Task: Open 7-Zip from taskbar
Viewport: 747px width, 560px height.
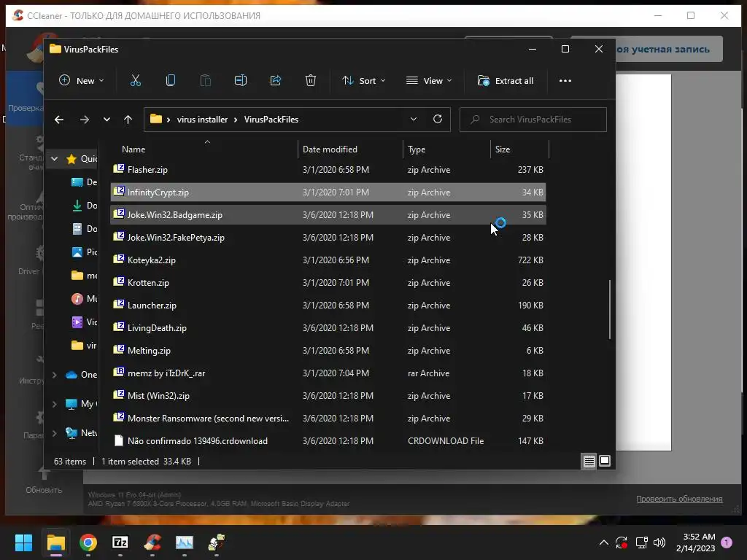Action: tap(120, 542)
